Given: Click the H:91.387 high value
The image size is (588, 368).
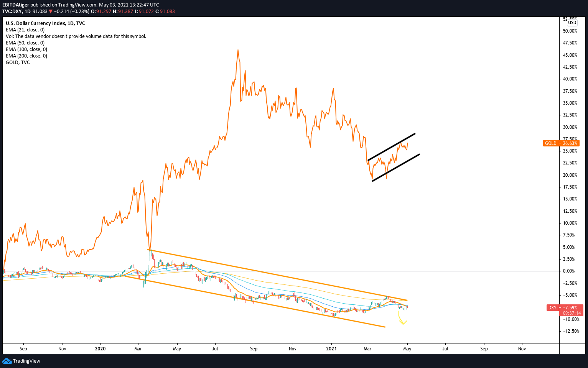Looking at the screenshot, I should coord(123,11).
